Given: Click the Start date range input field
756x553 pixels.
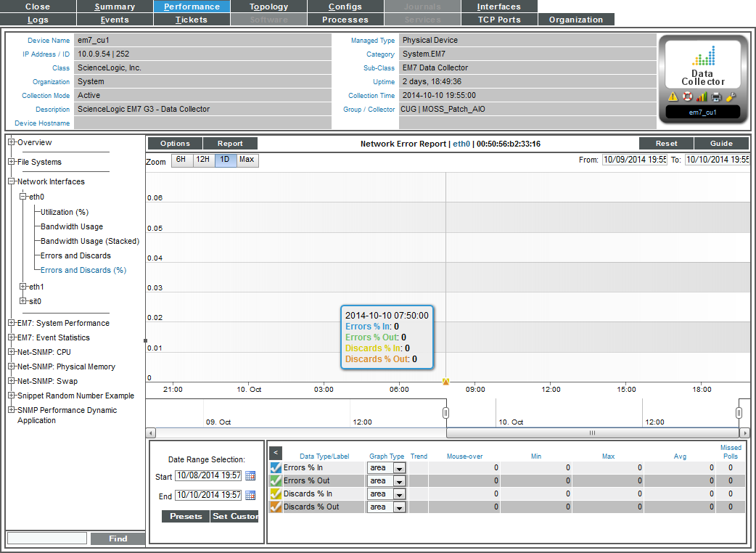Looking at the screenshot, I should [208, 476].
